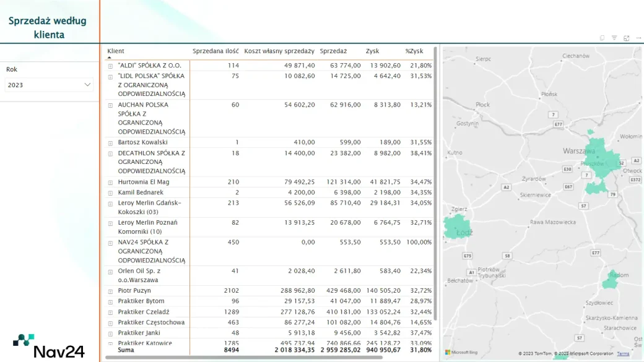Click total profit 940 950,67
The image size is (644, 362).
[x=383, y=350]
